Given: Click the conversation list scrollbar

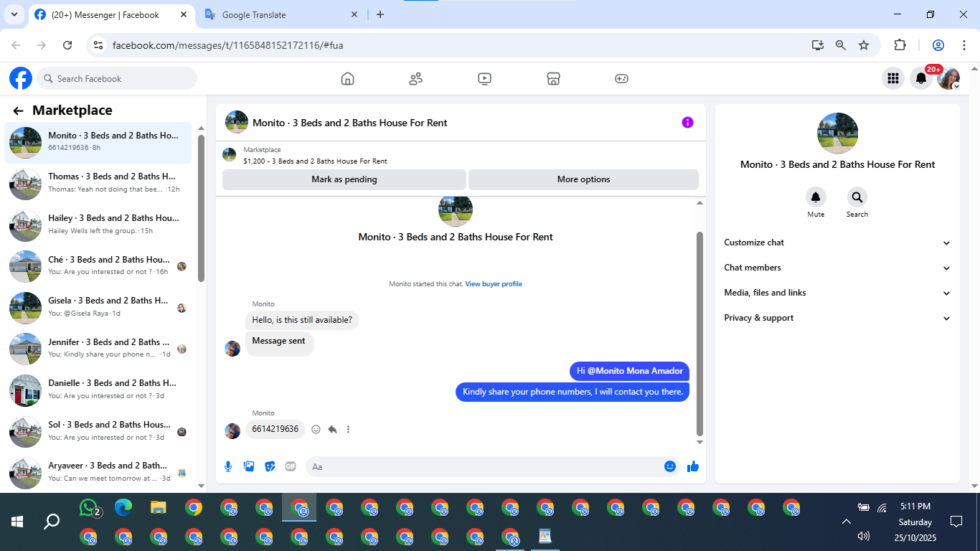Looking at the screenshot, I should point(202,208).
